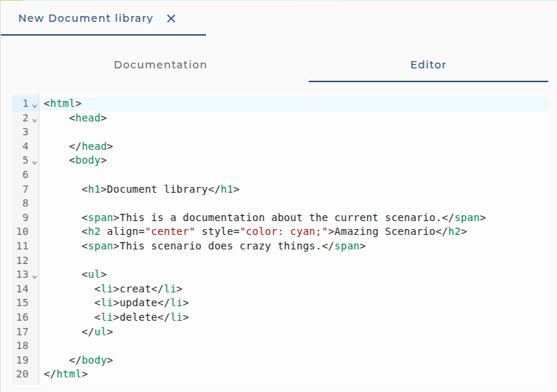Click the opening html tag on line 1

pos(63,103)
